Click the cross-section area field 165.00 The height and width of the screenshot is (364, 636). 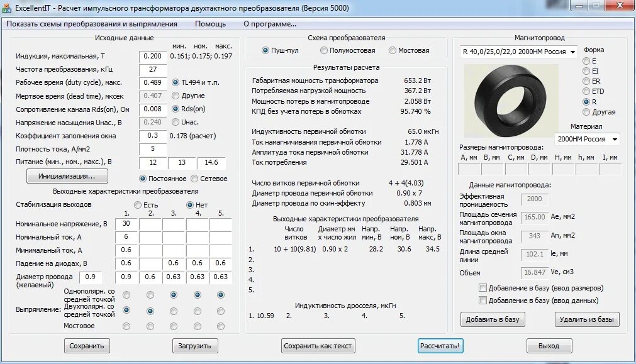click(534, 218)
